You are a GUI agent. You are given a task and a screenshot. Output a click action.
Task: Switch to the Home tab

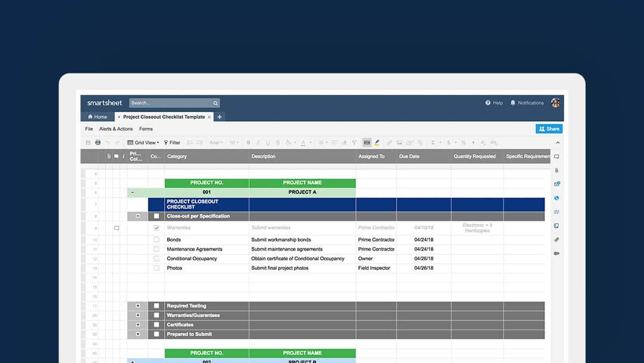(x=97, y=116)
